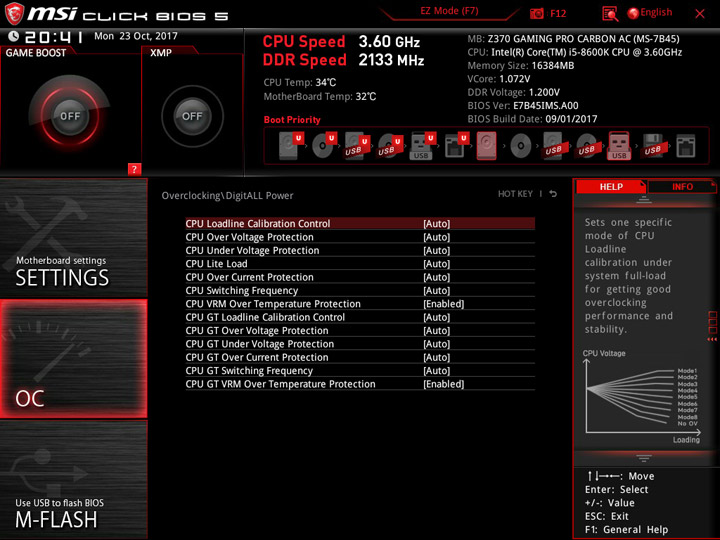Choose the UEFI network boot icon
The image size is (720, 540).
coord(456,146)
